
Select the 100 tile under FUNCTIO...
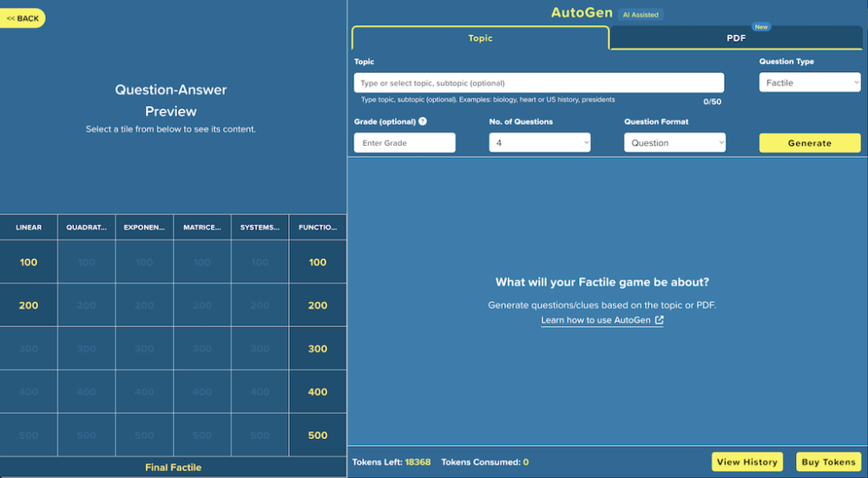pos(318,262)
